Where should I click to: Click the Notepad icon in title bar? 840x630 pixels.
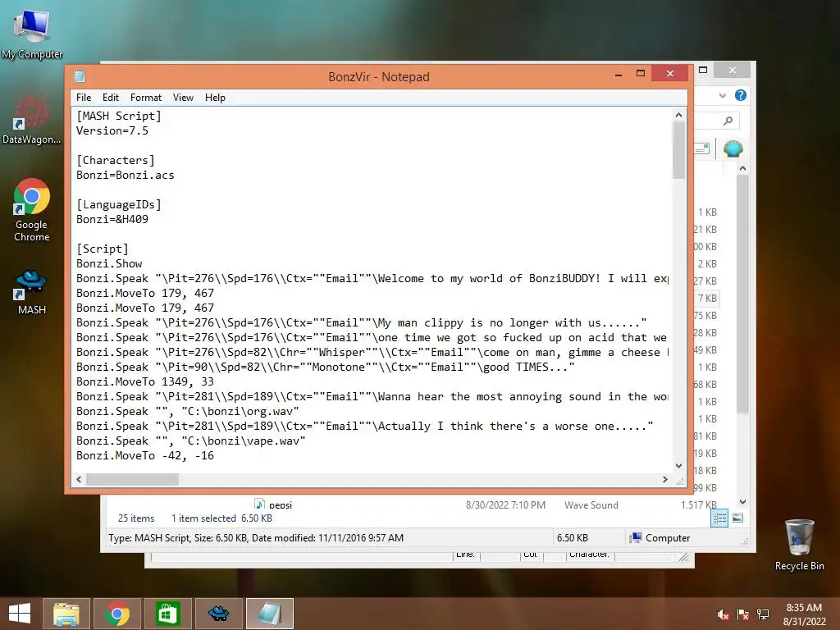[80, 76]
